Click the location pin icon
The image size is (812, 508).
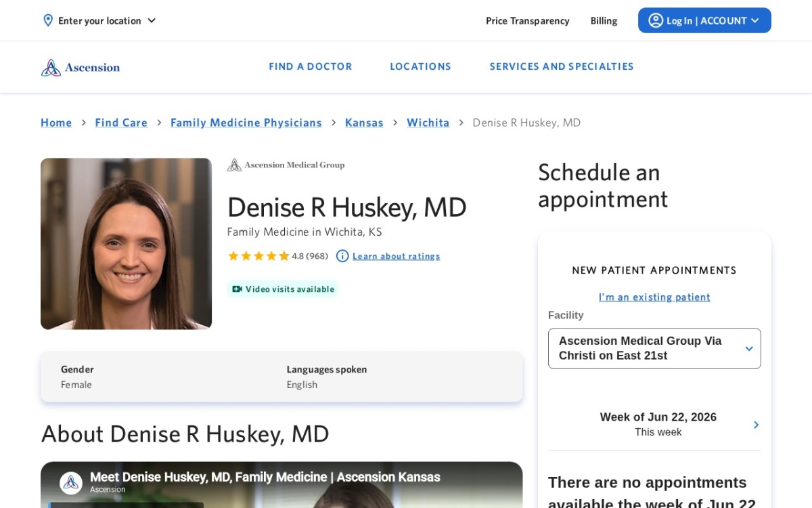(48, 20)
